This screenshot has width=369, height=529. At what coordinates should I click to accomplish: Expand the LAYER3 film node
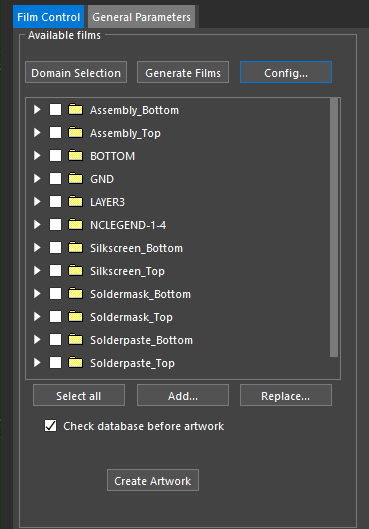pyautogui.click(x=37, y=201)
